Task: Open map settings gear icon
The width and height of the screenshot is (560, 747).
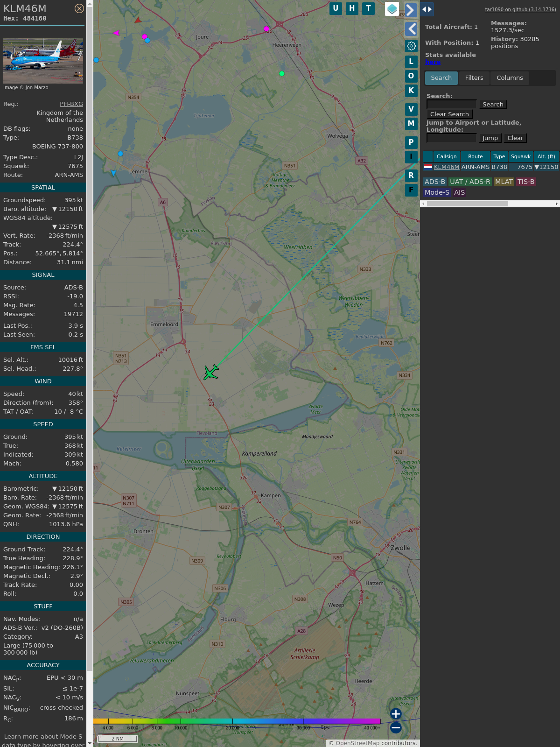Action: click(411, 46)
